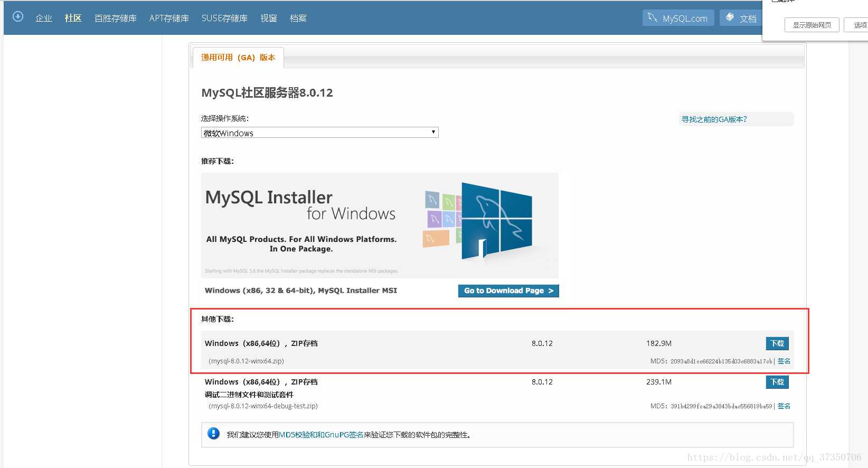Open the 社区 menu item
Screen dimensions: 868x468
tap(73, 18)
